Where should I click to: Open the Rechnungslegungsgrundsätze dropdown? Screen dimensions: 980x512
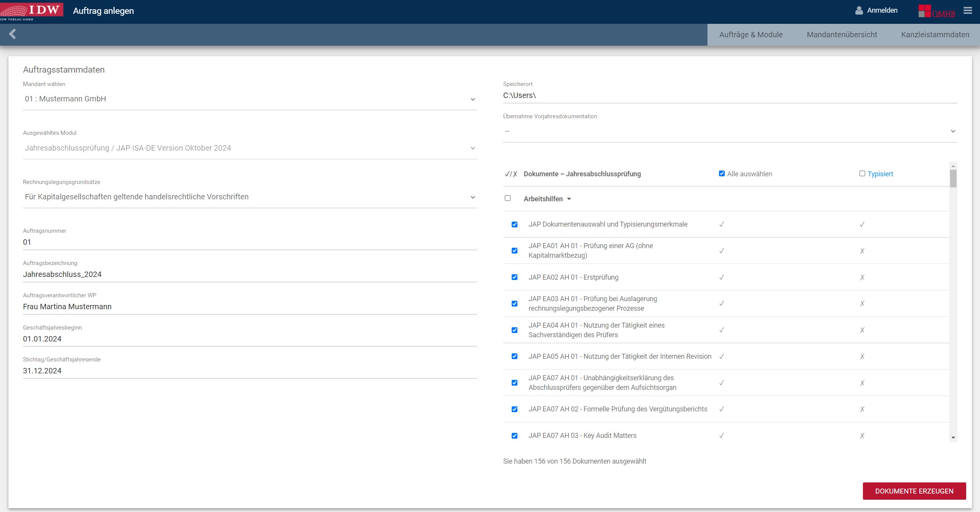(250, 197)
